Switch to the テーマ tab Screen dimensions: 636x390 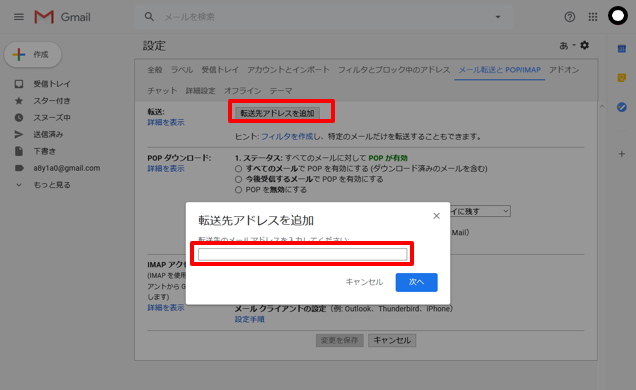[281, 90]
